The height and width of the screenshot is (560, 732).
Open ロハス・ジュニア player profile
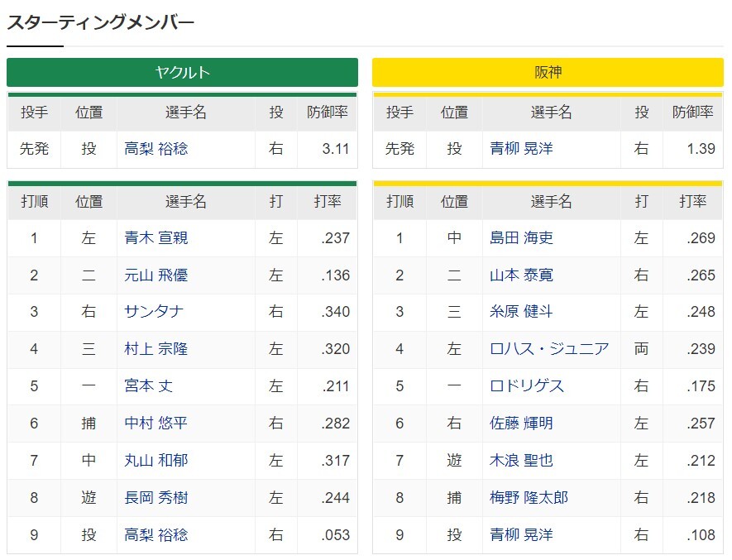(x=549, y=349)
